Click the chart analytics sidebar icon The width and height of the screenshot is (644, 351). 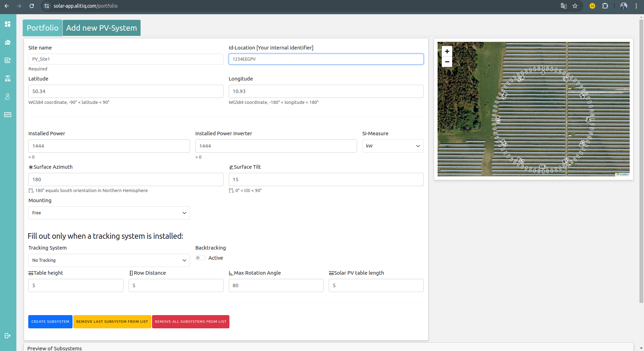[x=8, y=60]
